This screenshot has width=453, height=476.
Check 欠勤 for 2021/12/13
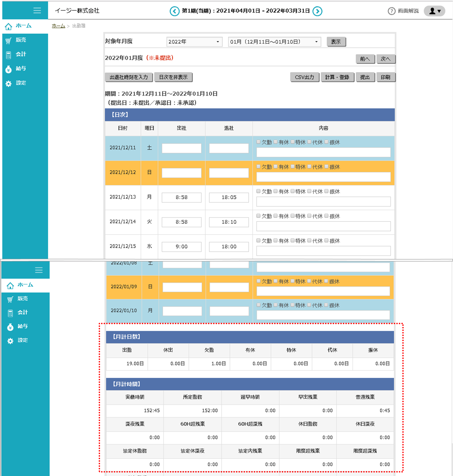pyautogui.click(x=259, y=191)
